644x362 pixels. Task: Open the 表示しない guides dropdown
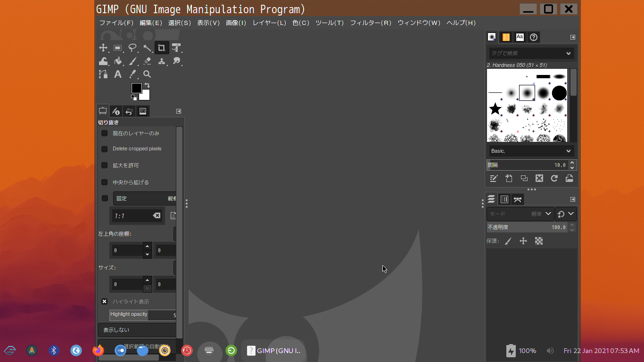pos(137,330)
